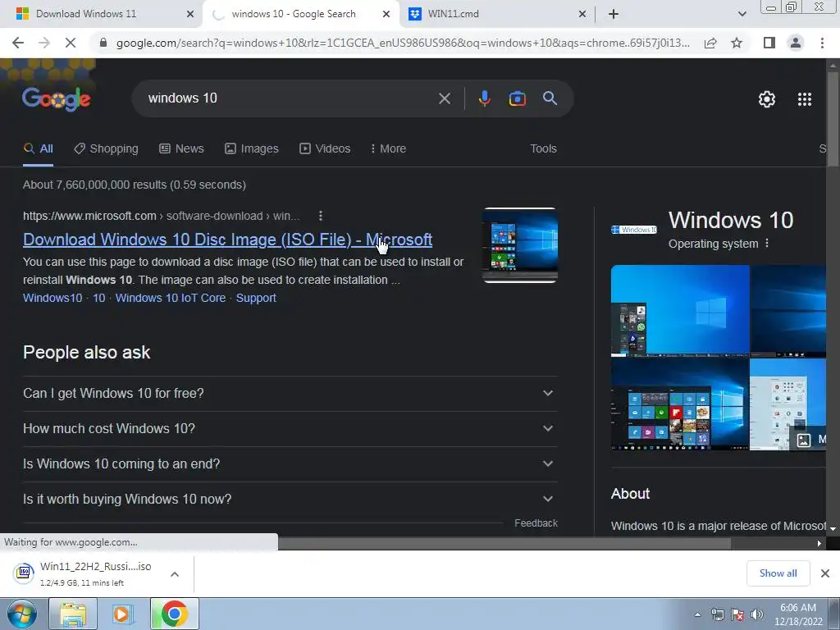Open the Windows Start menu
Viewport: 840px width, 630px height.
point(21,614)
